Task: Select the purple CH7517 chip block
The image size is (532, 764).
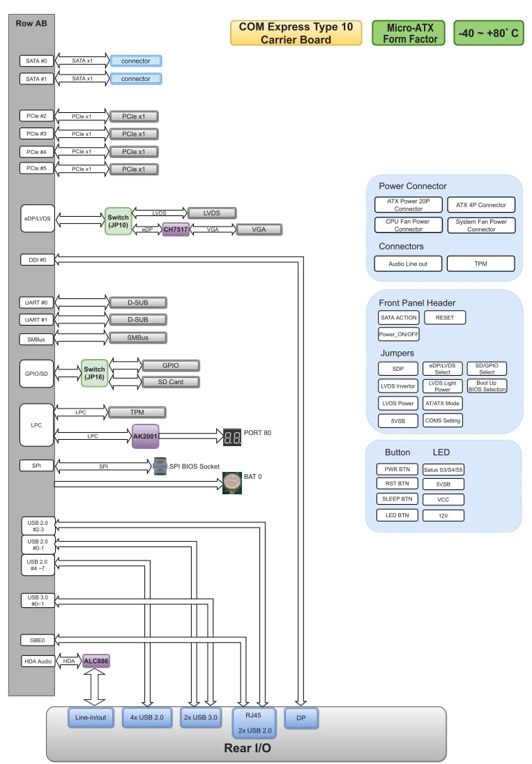Action: point(176,229)
